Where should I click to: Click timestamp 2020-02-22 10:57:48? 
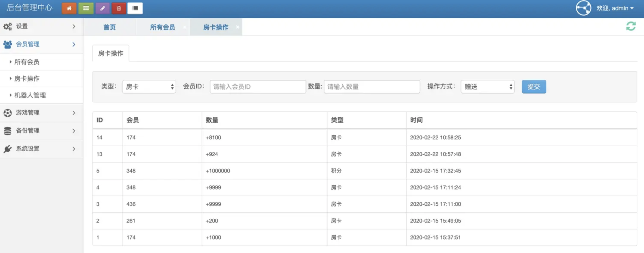435,154
